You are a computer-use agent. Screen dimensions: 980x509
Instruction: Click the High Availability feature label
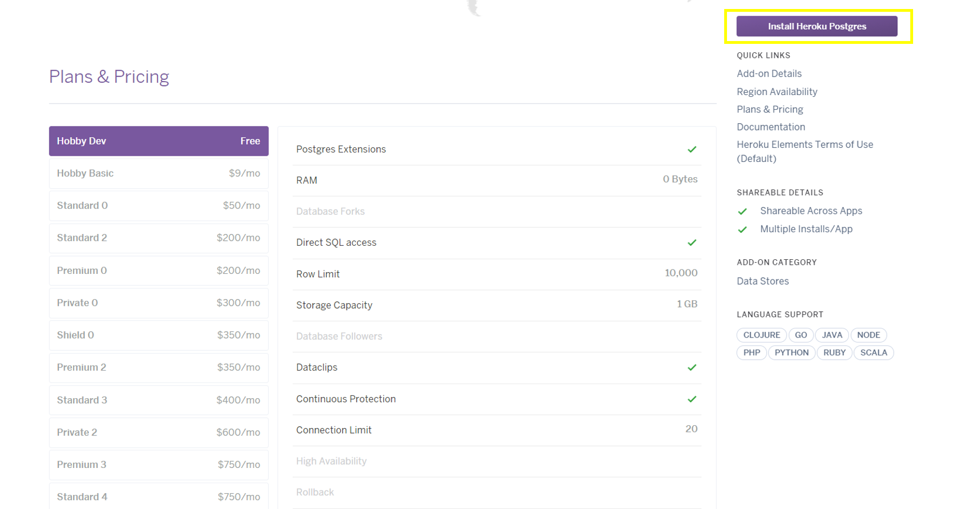[x=331, y=461]
